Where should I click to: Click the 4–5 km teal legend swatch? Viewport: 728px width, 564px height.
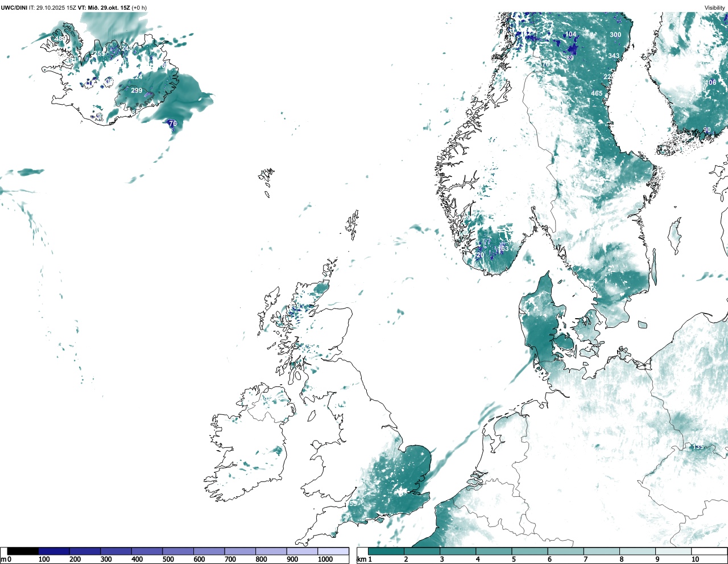(x=494, y=551)
